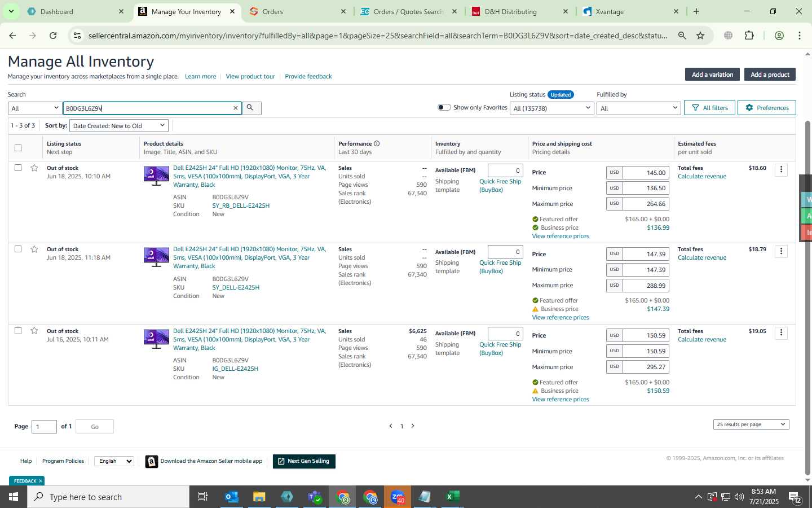Edit price field showing 145.00

coord(645,172)
